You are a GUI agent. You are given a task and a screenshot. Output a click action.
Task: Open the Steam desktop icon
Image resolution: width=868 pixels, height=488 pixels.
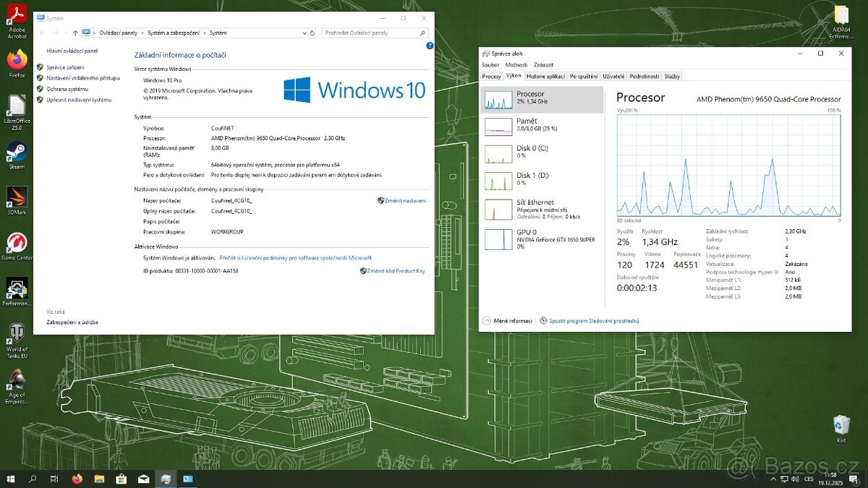16,153
